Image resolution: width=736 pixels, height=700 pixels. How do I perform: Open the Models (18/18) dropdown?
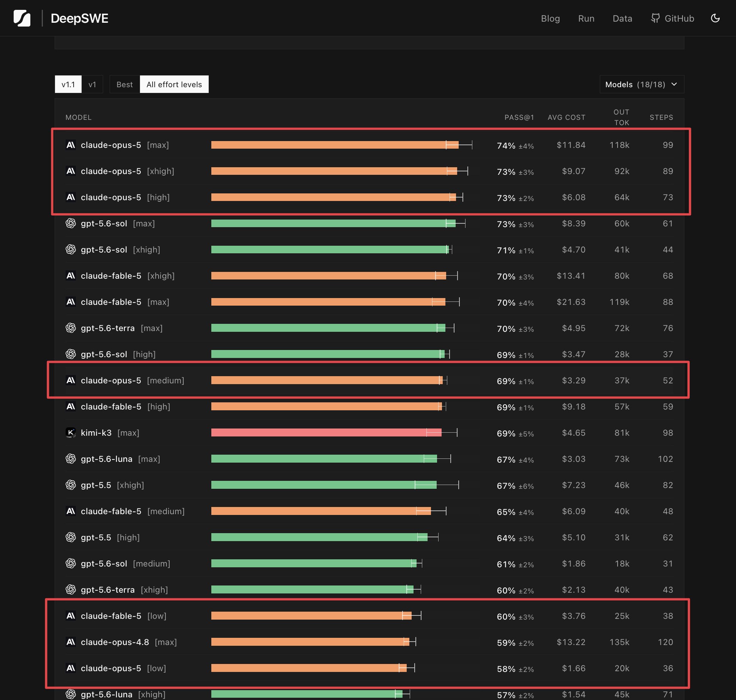click(x=642, y=84)
